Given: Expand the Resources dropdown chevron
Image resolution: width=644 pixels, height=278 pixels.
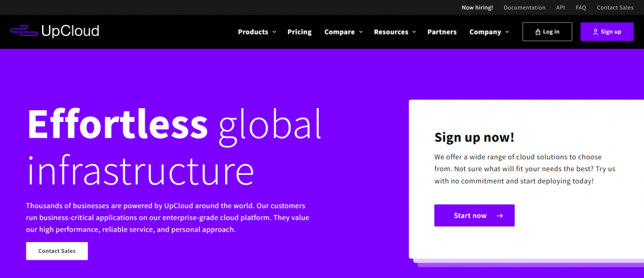Looking at the screenshot, I should coord(414,32).
